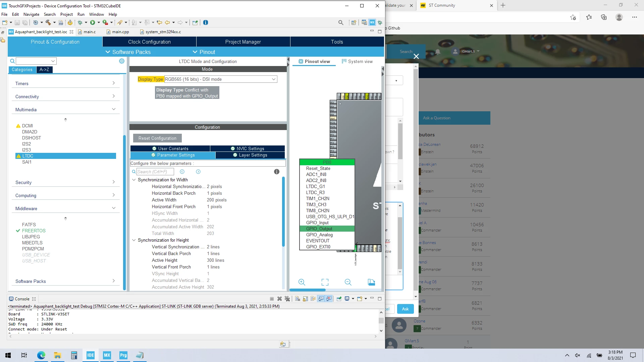
Task: Open STM32CubeIDE from the Windows taskbar
Action: tap(91, 355)
